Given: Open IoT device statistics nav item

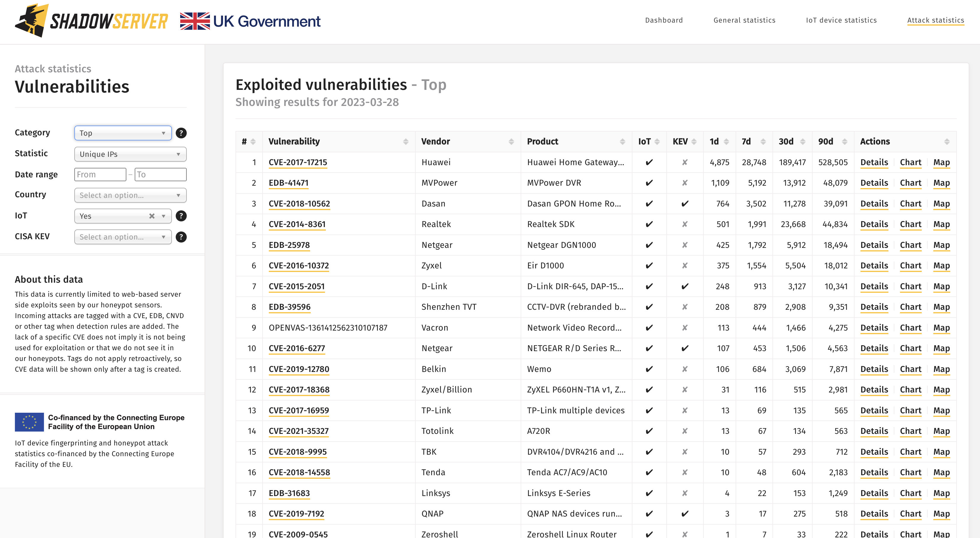Looking at the screenshot, I should (x=841, y=20).
